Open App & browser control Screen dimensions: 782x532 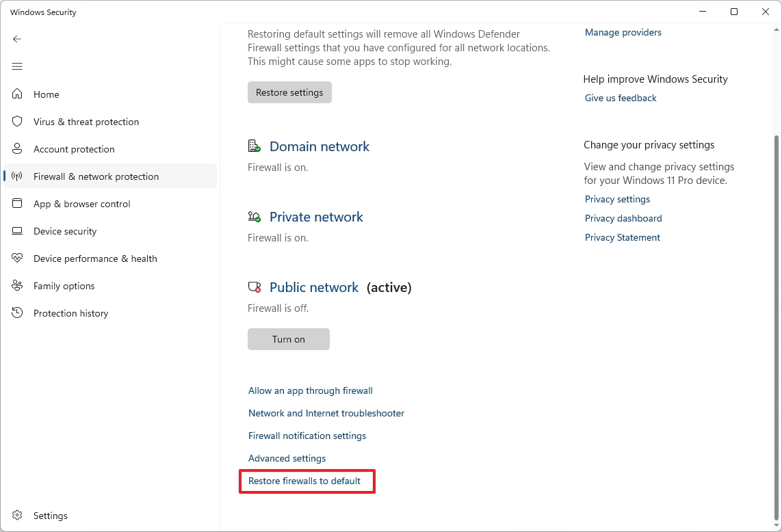point(80,204)
